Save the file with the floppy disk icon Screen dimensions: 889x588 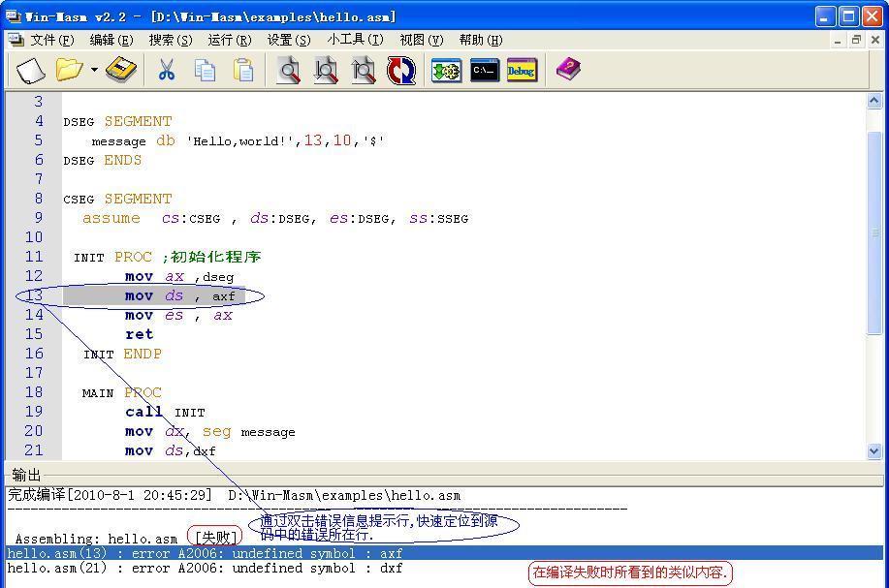pyautogui.click(x=121, y=71)
